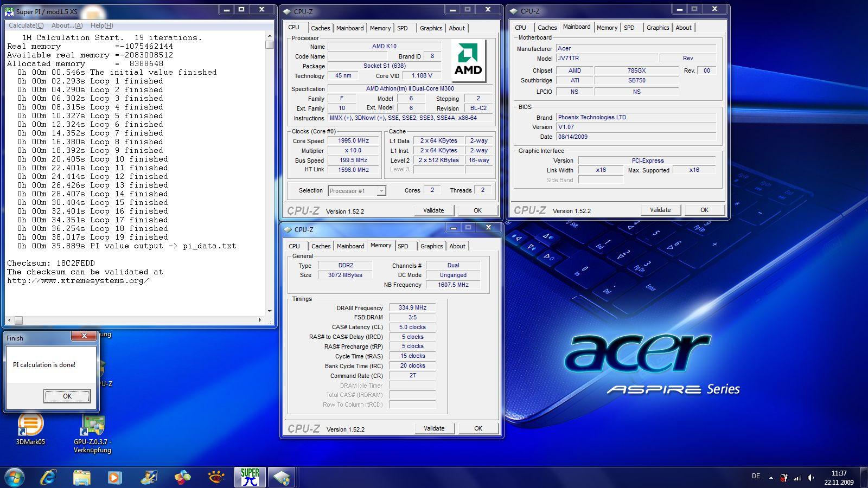Launch Windows Media Player from taskbar
This screenshot has height=488, width=868.
click(114, 478)
